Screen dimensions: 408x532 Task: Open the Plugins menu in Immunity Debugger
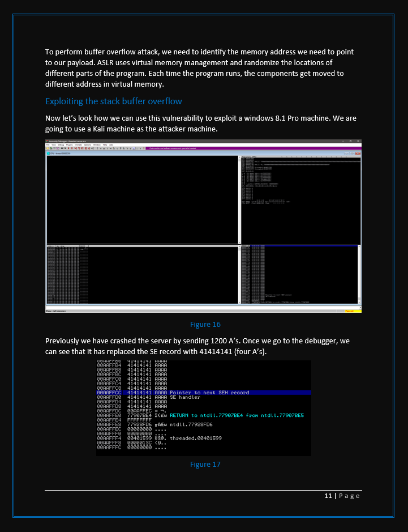click(69, 145)
